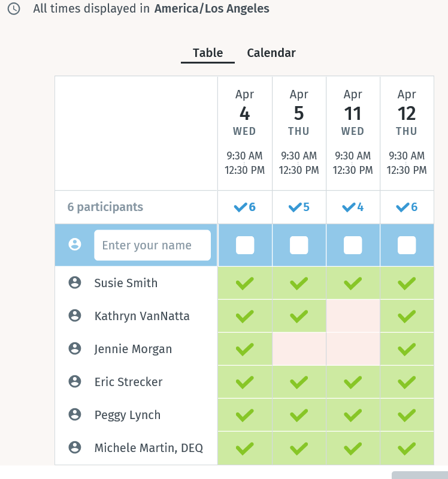This screenshot has width=448, height=479.
Task: Click the avatar icon beside the name field
Action: coord(75,245)
